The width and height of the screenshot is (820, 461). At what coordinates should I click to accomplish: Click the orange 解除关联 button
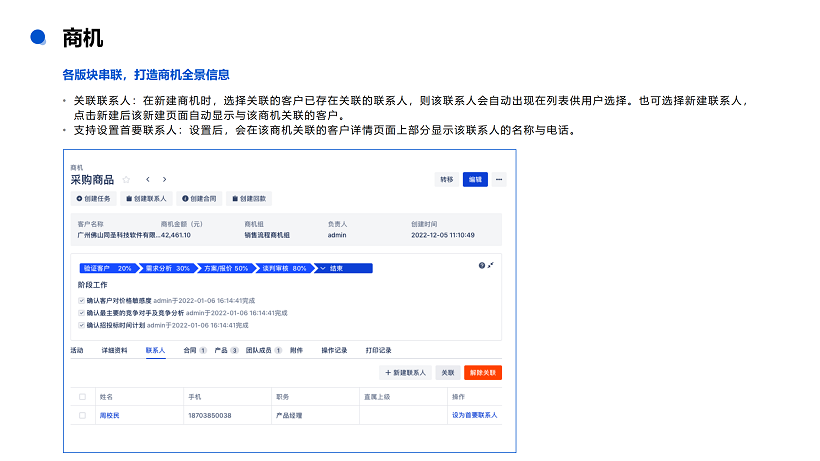tap(483, 373)
